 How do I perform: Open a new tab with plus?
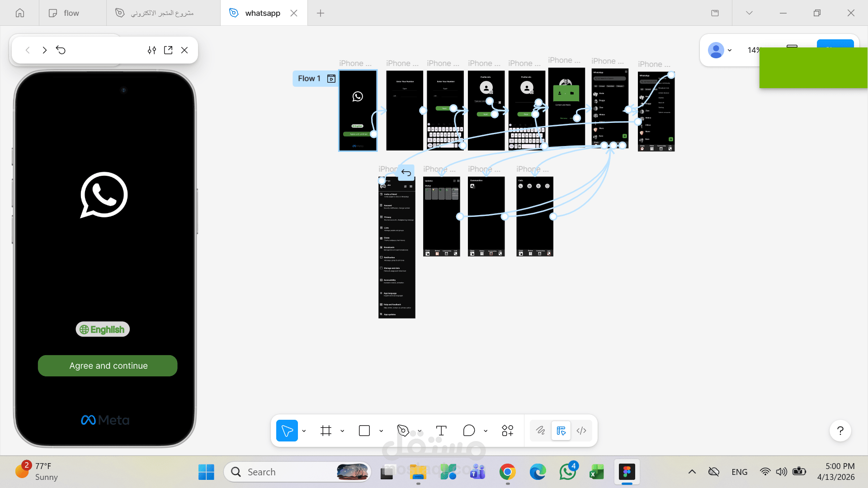321,13
